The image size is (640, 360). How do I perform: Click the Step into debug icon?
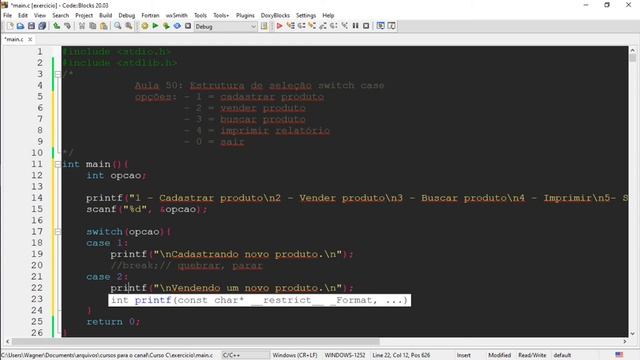(312, 26)
